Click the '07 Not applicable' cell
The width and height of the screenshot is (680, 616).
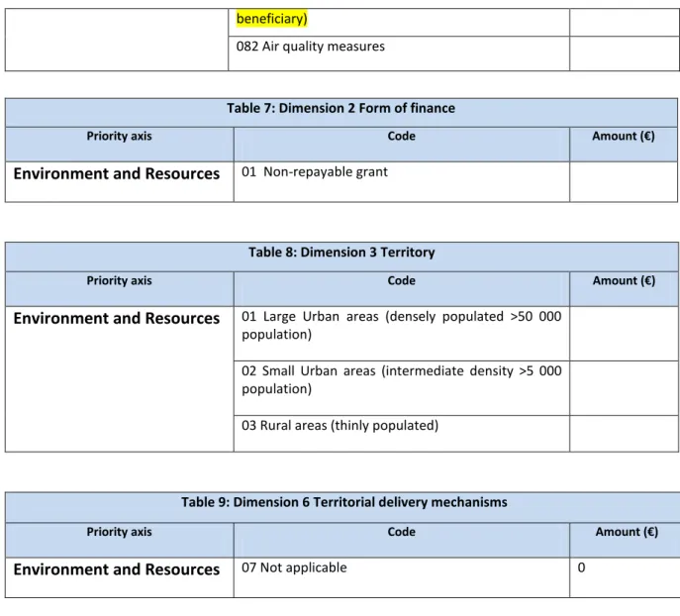coord(401,577)
